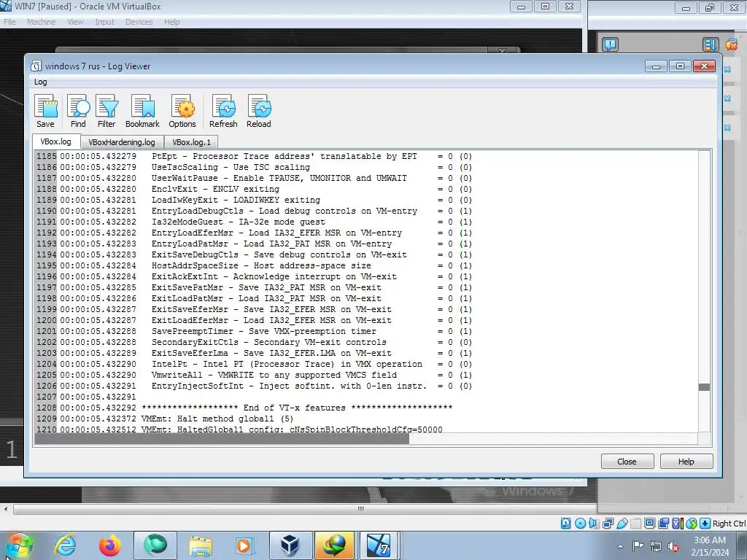This screenshot has width=747, height=560.
Task: Click the log's horizontal scrollbar thumb
Action: click(222, 439)
